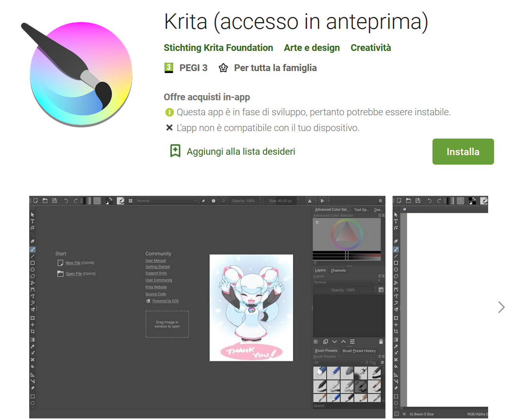Open the Arte e design category
The width and height of the screenshot is (515, 420).
(312, 48)
